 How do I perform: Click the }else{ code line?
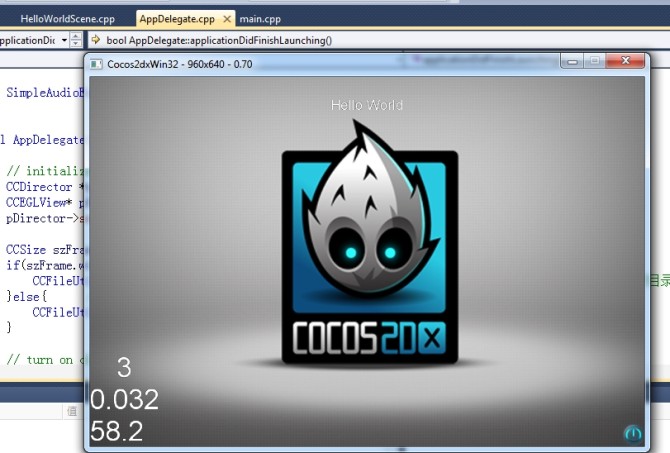coord(26,297)
